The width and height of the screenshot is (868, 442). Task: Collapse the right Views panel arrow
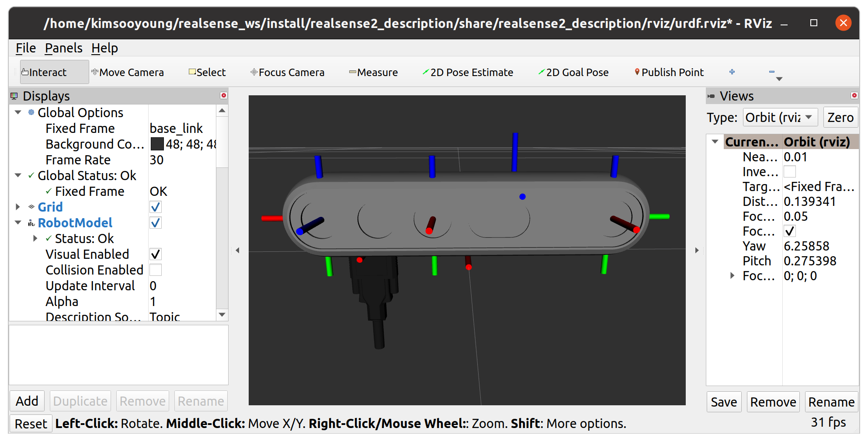(697, 251)
